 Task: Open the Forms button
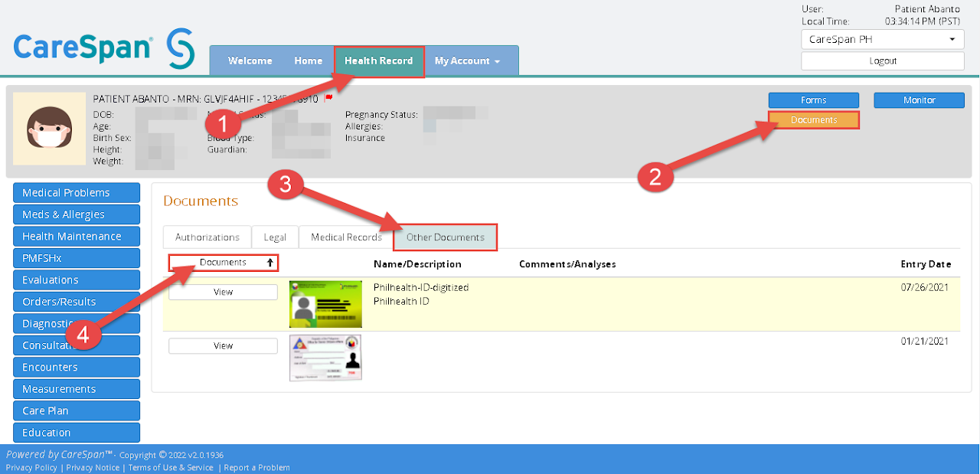(x=814, y=100)
